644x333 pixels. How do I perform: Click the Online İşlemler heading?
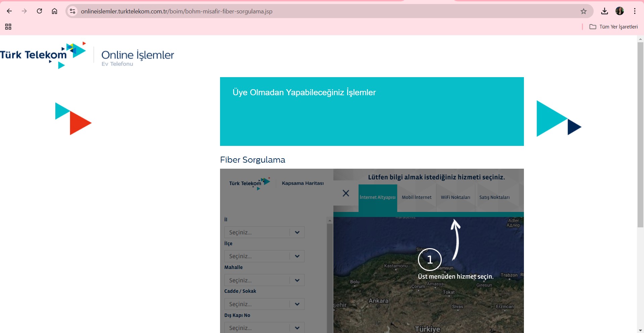[x=138, y=55]
